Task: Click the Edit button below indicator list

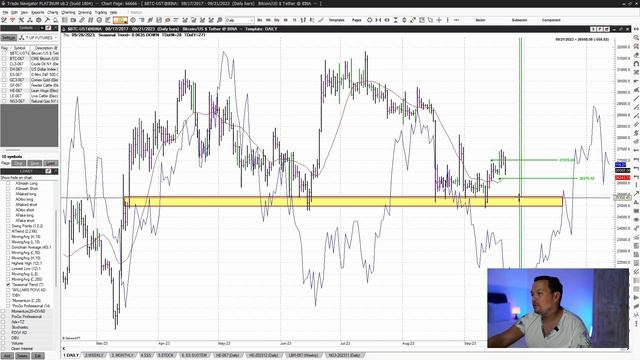Action: 38,356
